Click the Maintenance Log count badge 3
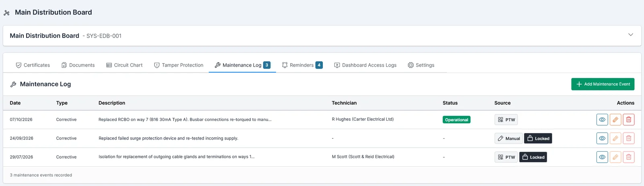Image resolution: width=644 pixels, height=186 pixels. [x=267, y=65]
